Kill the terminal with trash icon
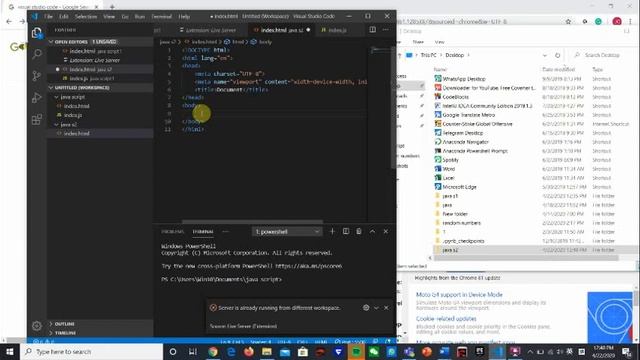The width and height of the screenshot is (640, 360). click(x=359, y=231)
